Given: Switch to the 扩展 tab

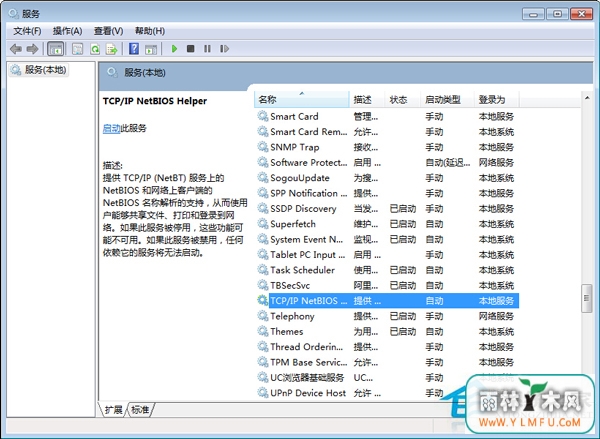Looking at the screenshot, I should 113,410.
